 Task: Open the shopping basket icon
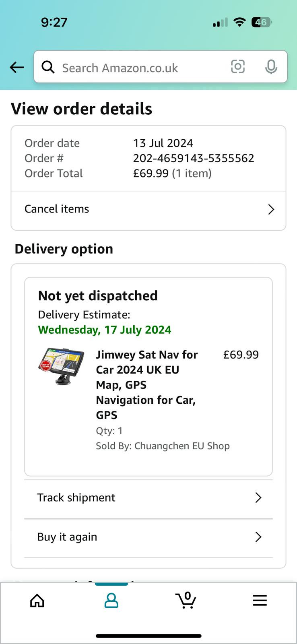186,600
